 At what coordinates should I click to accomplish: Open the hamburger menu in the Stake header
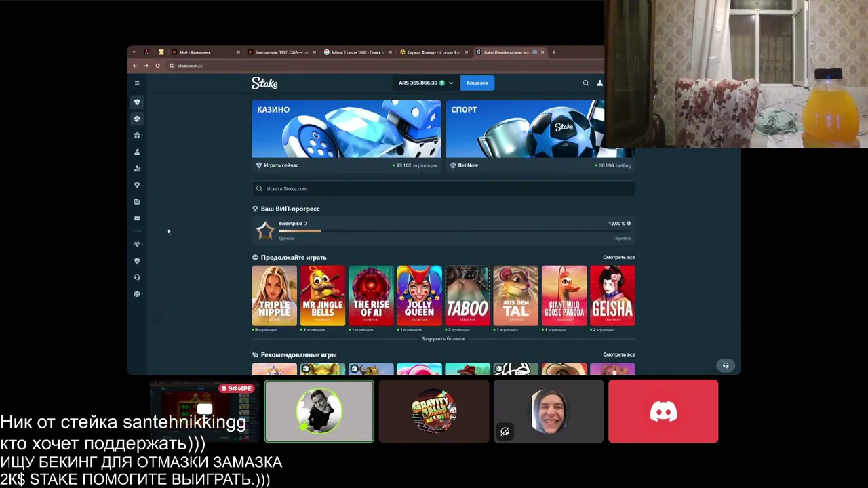tap(137, 83)
